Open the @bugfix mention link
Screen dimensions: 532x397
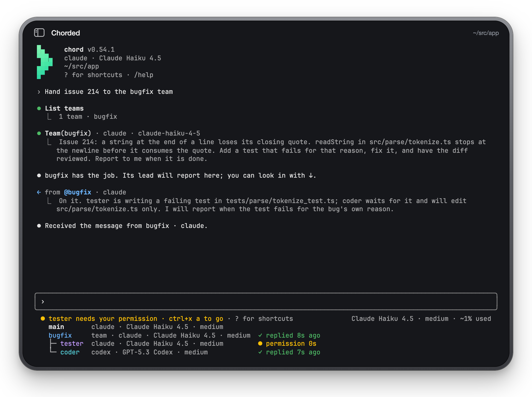pos(78,192)
